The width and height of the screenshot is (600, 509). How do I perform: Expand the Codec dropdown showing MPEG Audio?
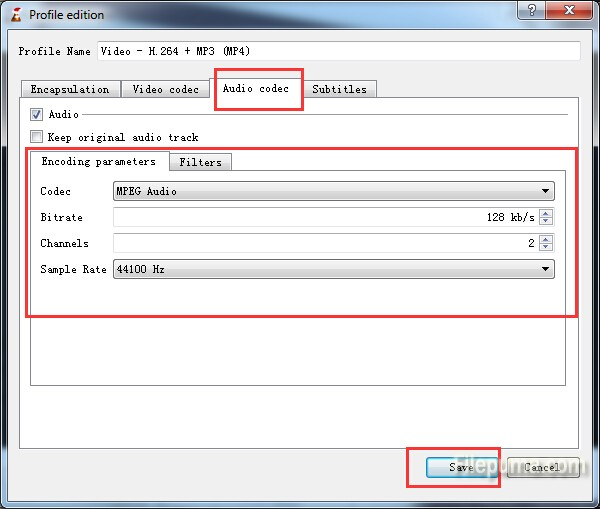pyautogui.click(x=333, y=191)
